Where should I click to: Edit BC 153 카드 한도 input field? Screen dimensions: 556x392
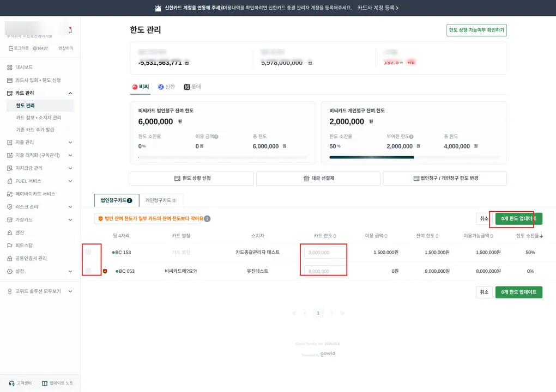(325, 253)
